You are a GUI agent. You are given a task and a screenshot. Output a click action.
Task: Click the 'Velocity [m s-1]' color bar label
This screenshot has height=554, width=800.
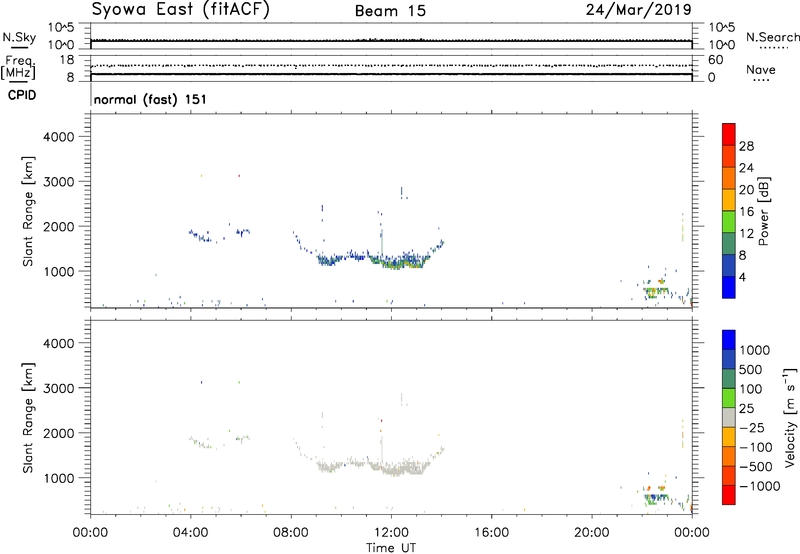790,417
